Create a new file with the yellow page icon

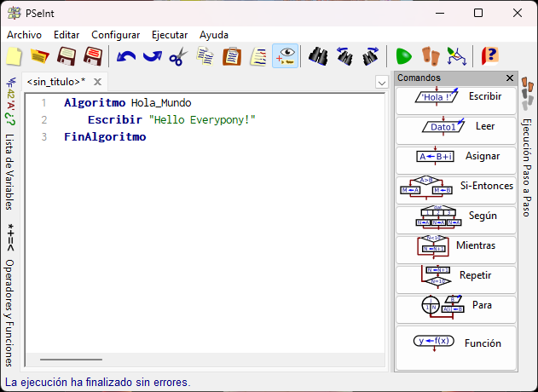tap(14, 56)
